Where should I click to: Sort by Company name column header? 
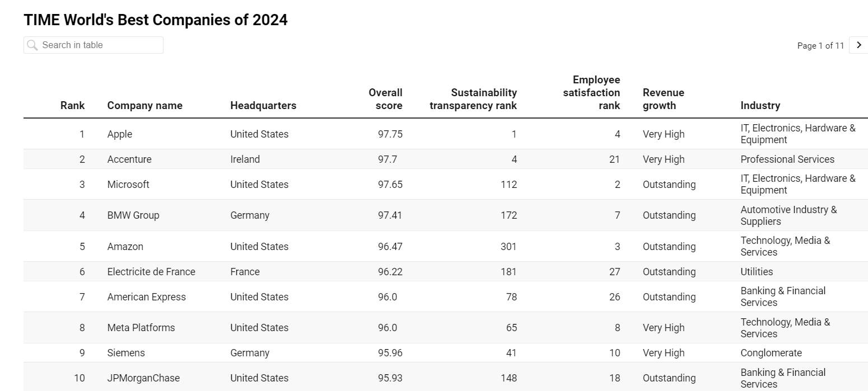(x=144, y=105)
